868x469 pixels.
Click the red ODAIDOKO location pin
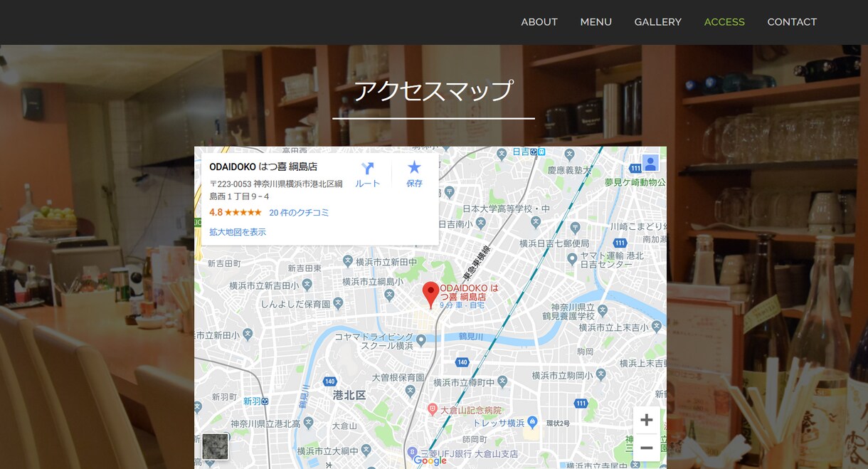tap(430, 294)
